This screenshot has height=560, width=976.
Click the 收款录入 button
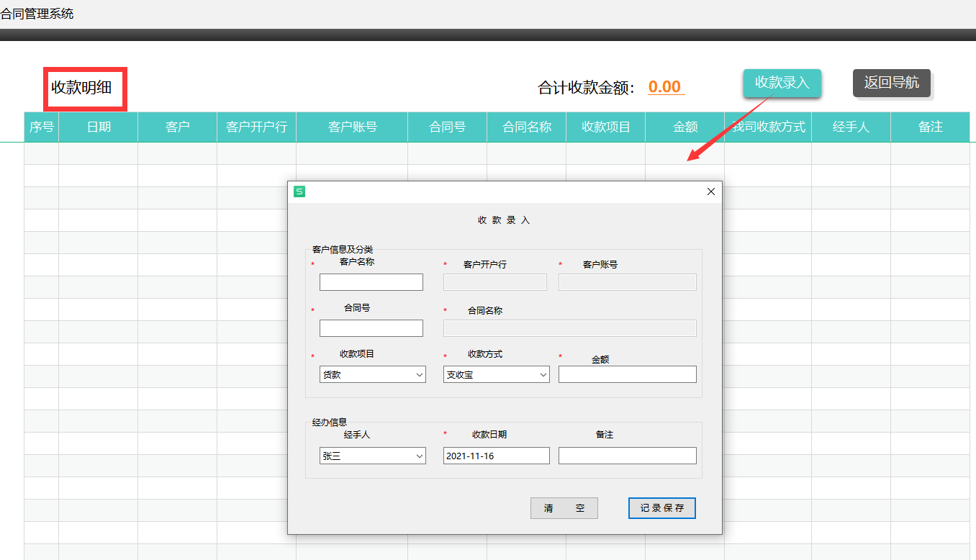pyautogui.click(x=782, y=83)
